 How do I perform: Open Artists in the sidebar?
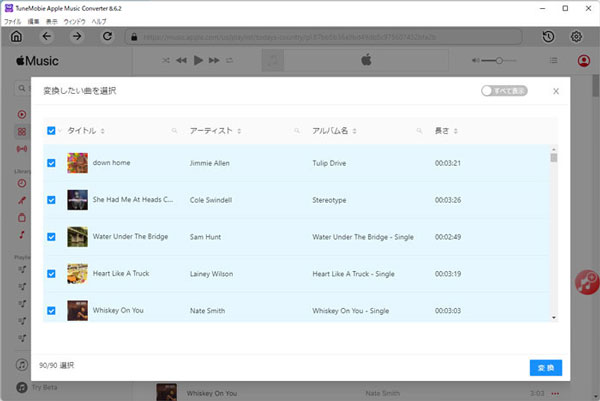coord(22,200)
